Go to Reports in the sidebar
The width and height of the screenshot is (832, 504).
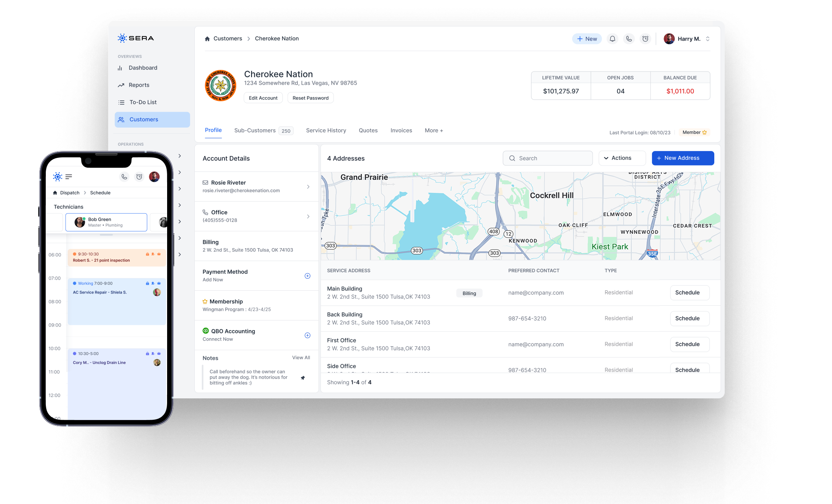(139, 85)
